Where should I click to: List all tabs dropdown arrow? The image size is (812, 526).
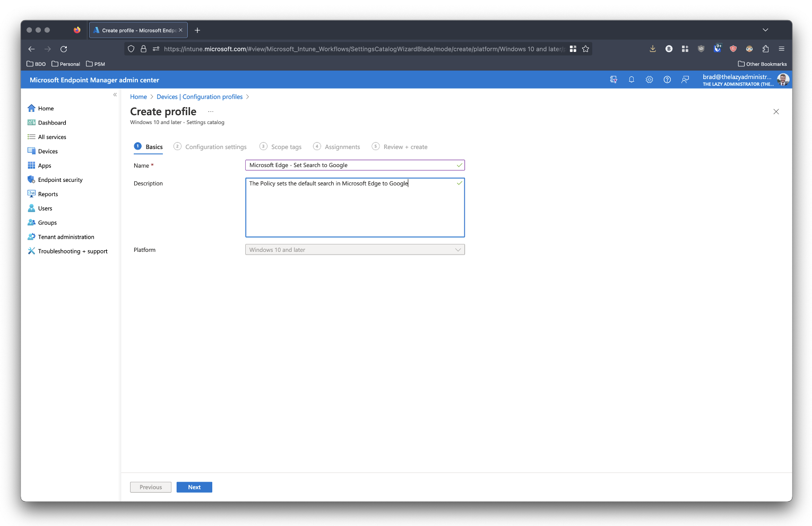click(x=765, y=30)
